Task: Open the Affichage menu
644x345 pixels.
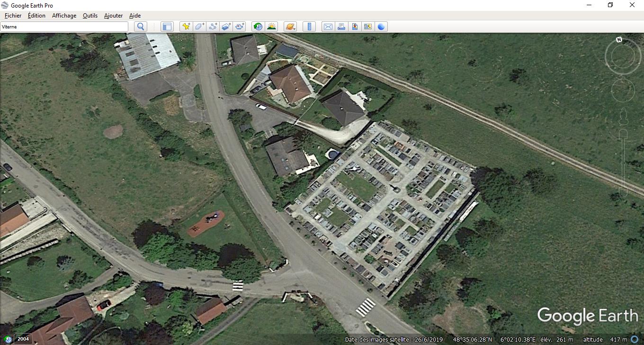Action: pos(64,16)
